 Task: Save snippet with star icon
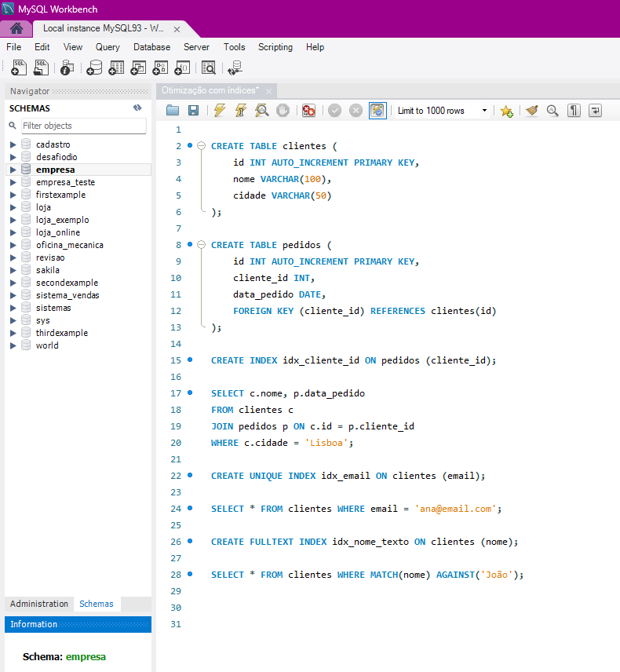[506, 111]
